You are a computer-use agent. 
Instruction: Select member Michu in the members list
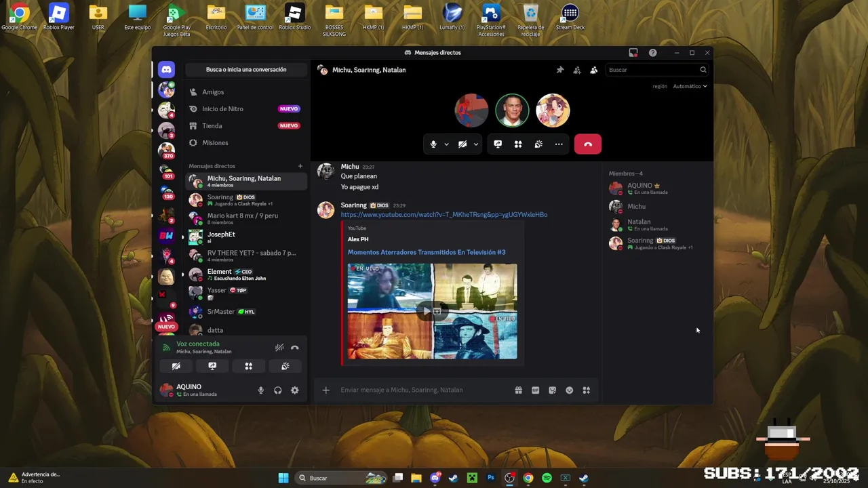pos(658,206)
